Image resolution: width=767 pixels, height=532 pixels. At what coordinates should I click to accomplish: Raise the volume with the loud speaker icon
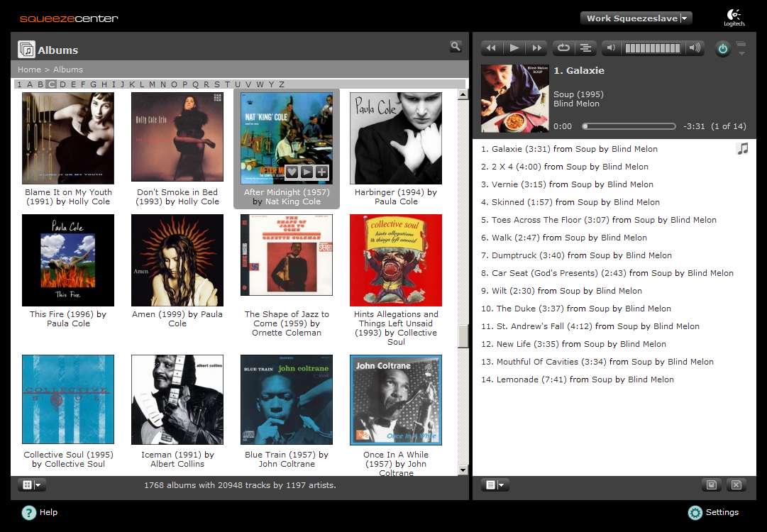(695, 48)
